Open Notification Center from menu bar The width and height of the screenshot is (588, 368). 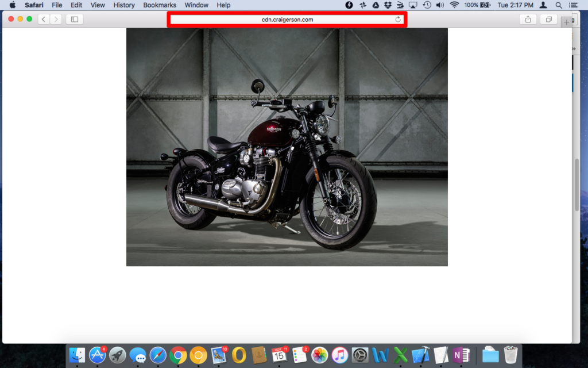click(573, 5)
